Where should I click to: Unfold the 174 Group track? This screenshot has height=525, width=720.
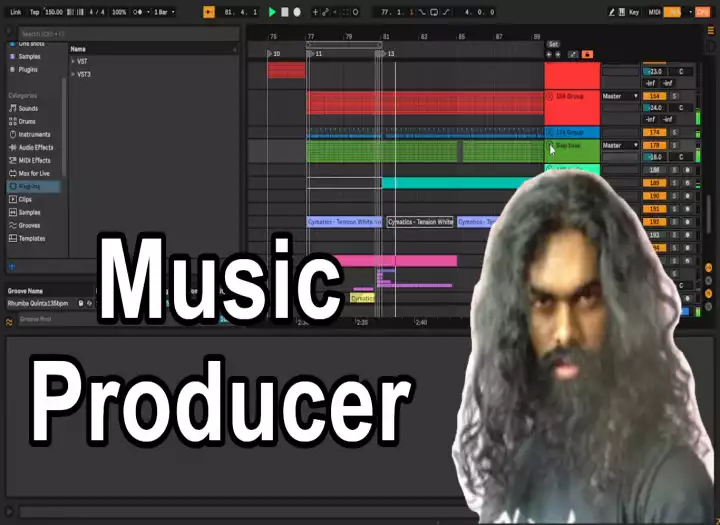[x=550, y=132]
